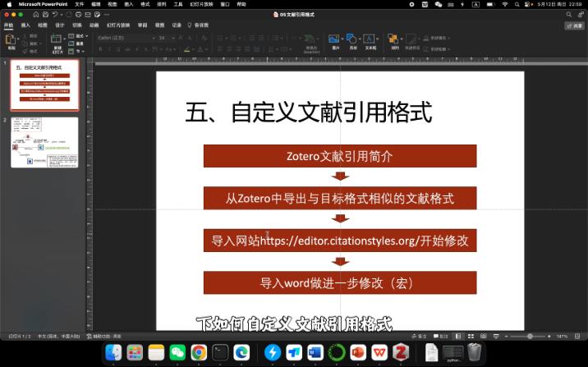Click fit slide to window icon
Image resolution: width=588 pixels, height=367 pixels.
click(x=577, y=337)
